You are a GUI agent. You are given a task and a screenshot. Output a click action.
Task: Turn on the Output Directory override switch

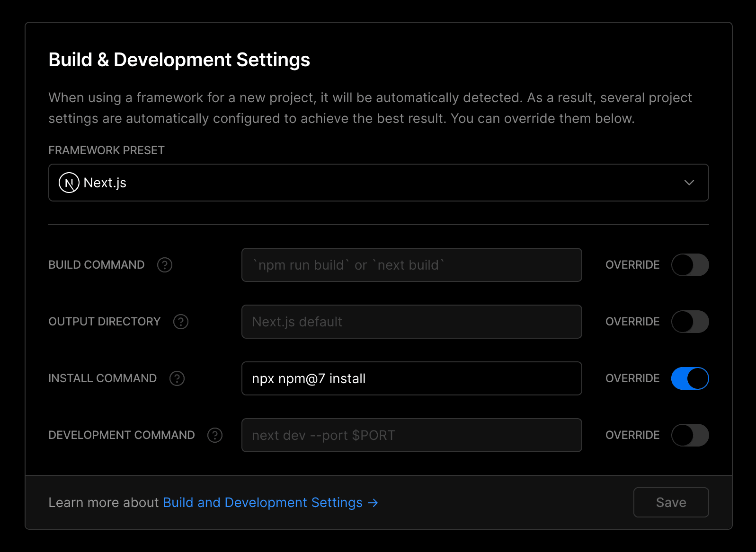[x=690, y=322]
